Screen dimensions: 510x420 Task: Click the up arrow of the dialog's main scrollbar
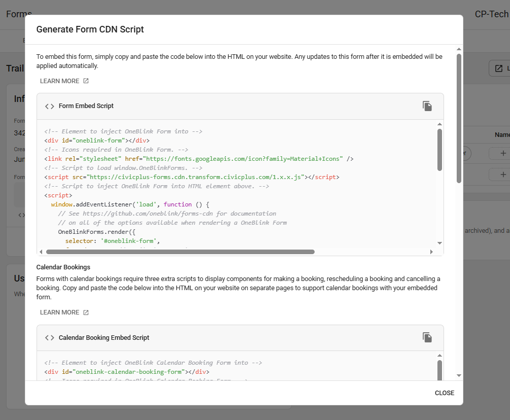pos(459,49)
